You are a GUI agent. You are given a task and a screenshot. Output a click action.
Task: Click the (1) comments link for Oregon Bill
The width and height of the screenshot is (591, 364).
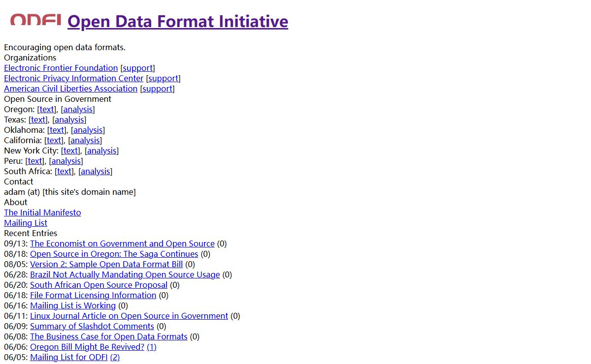click(x=152, y=347)
